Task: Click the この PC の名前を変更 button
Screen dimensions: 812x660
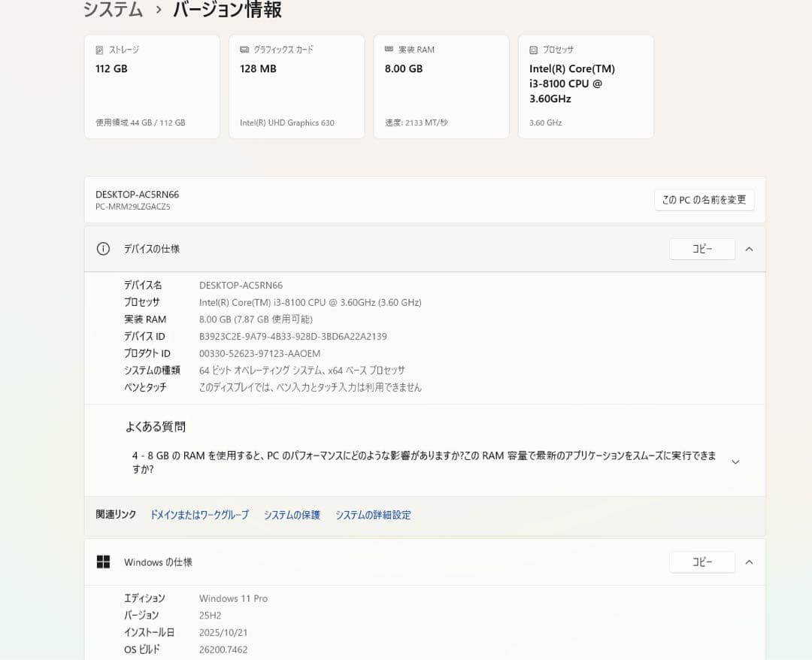Action: pos(704,200)
